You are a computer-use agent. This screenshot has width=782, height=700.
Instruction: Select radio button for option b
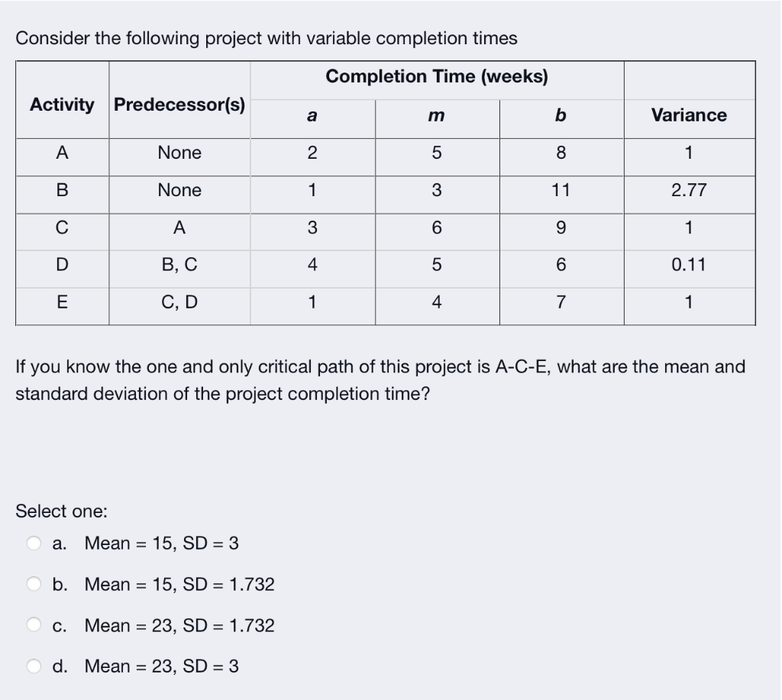click(x=32, y=584)
